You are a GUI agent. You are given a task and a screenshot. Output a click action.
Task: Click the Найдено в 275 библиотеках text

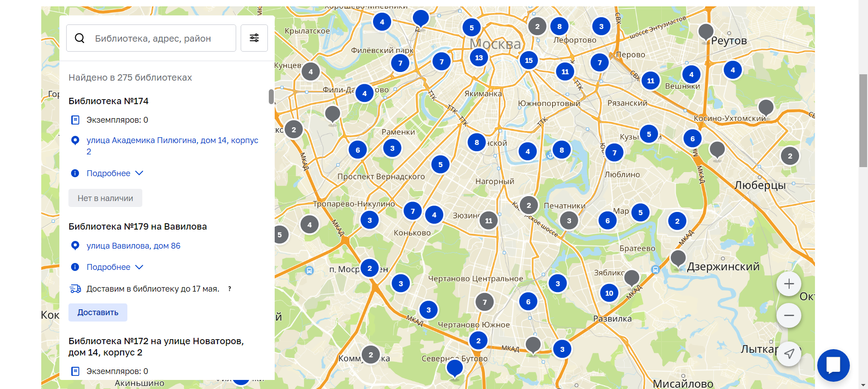coord(130,77)
